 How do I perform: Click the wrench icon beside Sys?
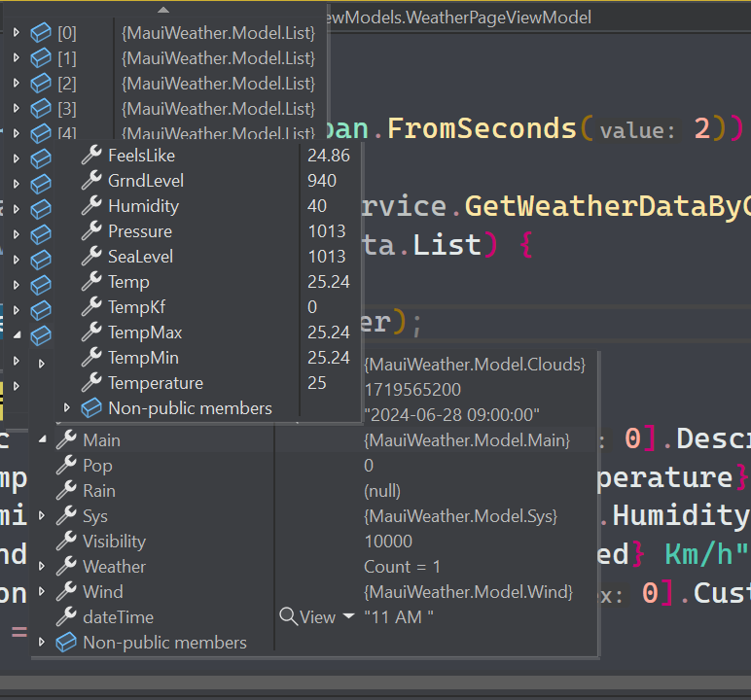click(x=66, y=515)
